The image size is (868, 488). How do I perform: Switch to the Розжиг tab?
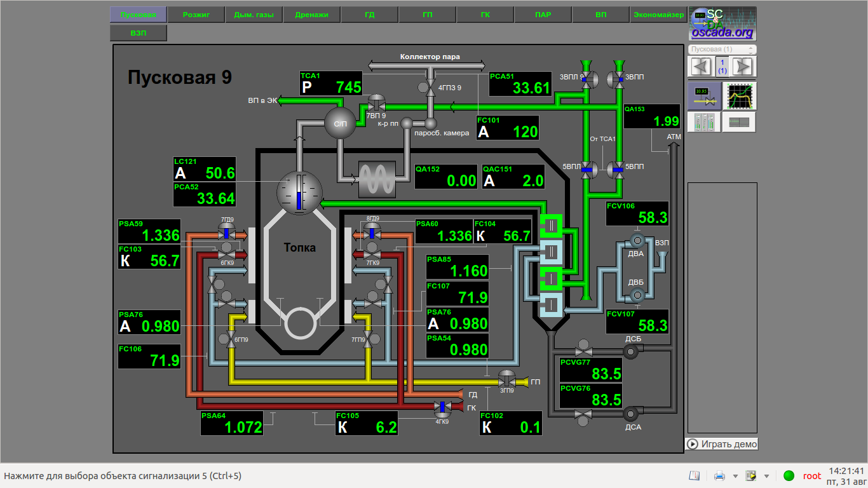click(x=196, y=15)
